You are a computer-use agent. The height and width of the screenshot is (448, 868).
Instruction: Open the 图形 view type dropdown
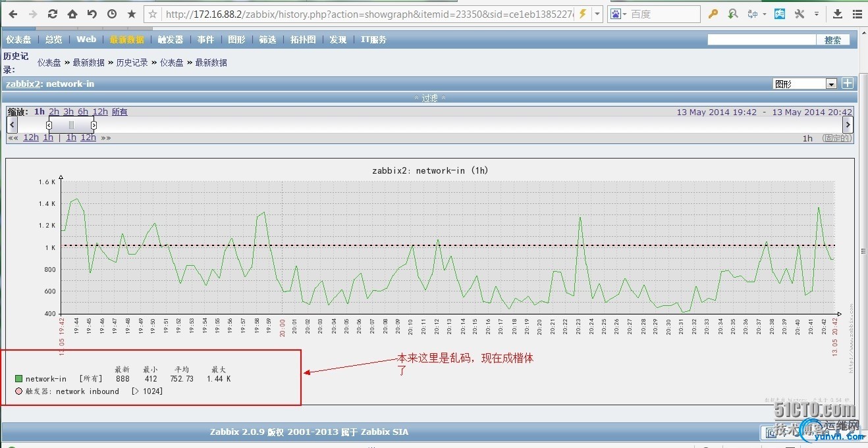click(x=804, y=84)
